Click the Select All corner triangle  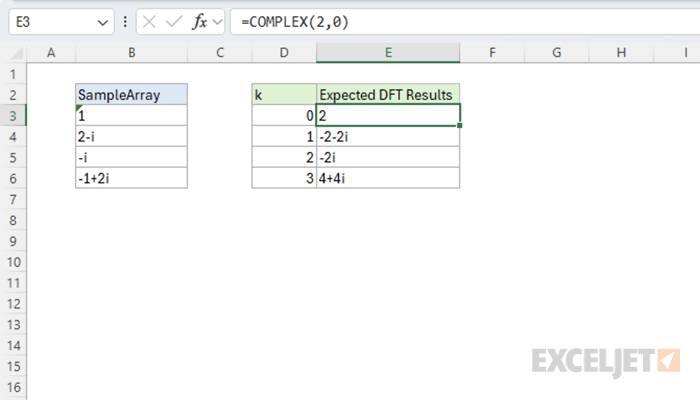(x=17, y=53)
